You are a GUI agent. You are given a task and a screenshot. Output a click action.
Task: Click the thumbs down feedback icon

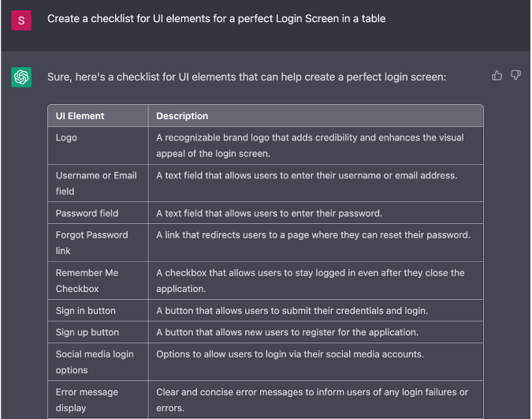[x=516, y=76]
